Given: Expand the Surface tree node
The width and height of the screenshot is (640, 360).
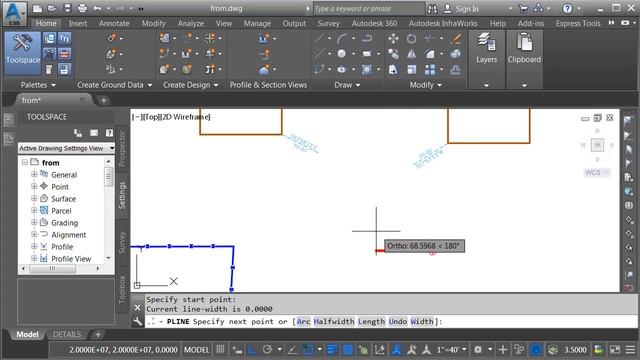Looking at the screenshot, I should 34,198.
